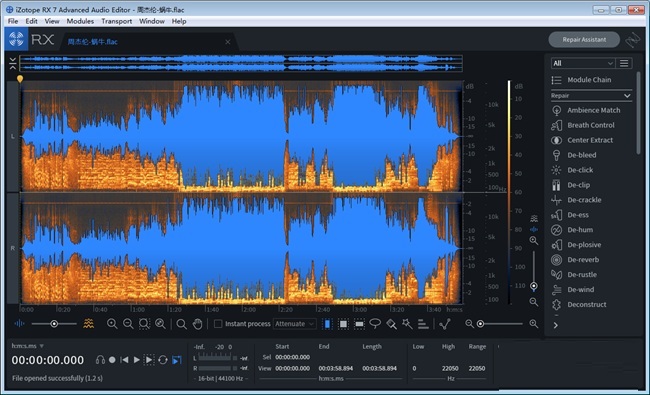Zoom out fully to whole file
Viewport: 650px width, 395px height.
pos(160,324)
